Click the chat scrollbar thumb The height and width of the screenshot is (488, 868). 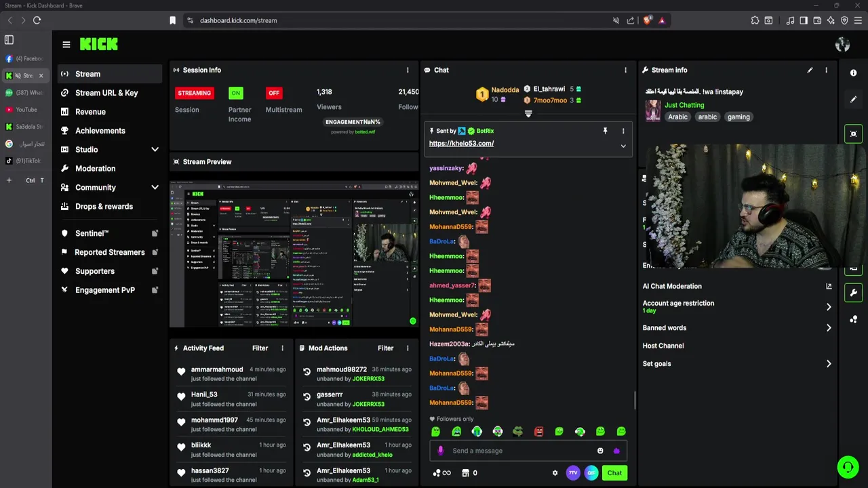point(635,400)
